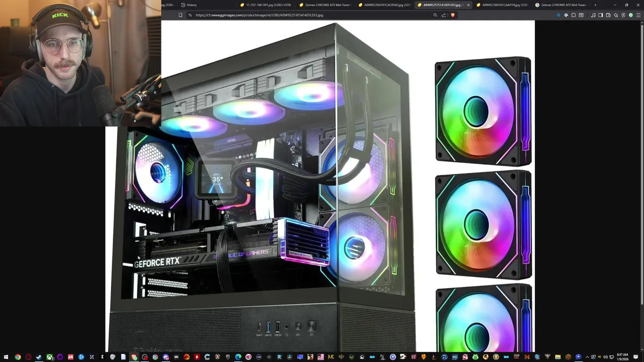
Task: Switch to the ABW9S2504101CACEFAD.jpg tab
Action: pos(383,5)
